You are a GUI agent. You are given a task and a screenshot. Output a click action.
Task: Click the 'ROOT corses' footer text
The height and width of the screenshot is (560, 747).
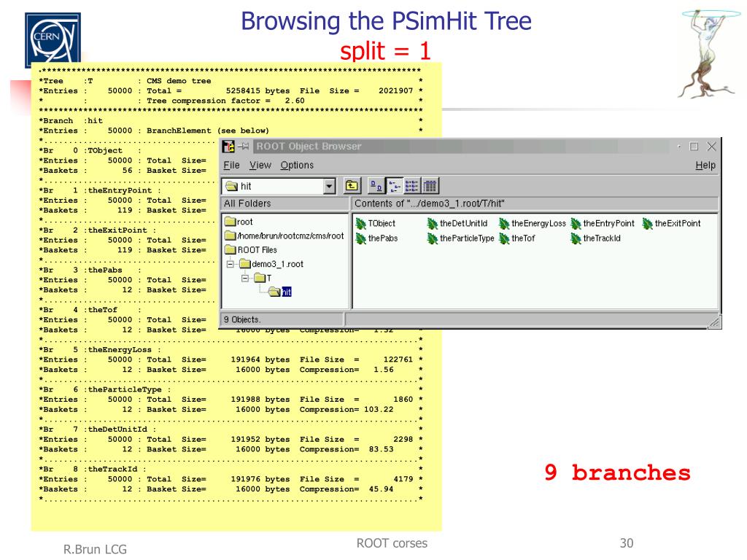click(392, 543)
